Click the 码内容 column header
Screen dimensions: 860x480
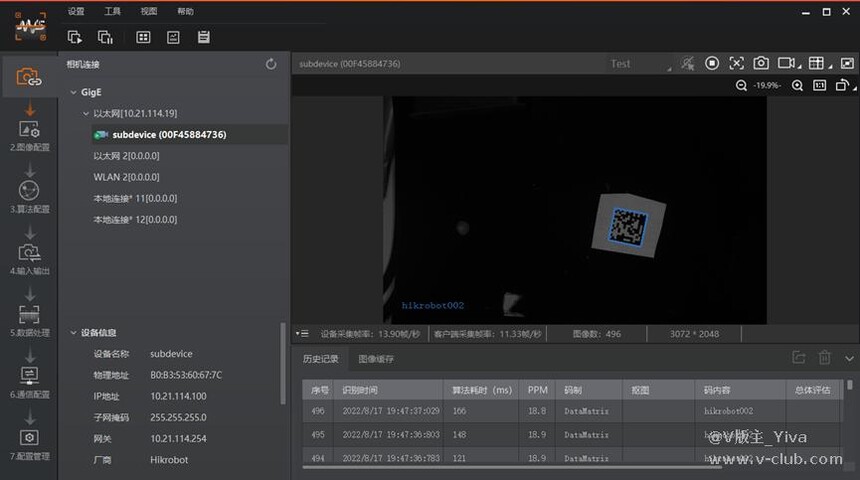tap(740, 390)
